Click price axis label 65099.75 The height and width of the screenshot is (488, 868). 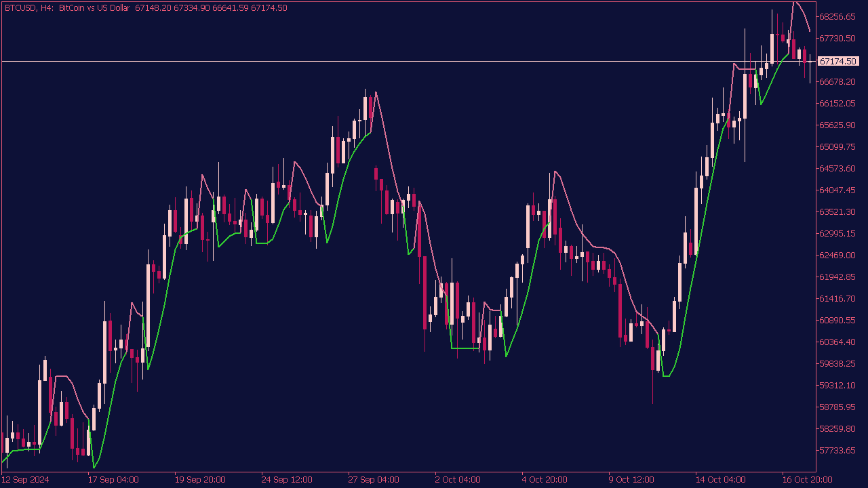coord(837,146)
